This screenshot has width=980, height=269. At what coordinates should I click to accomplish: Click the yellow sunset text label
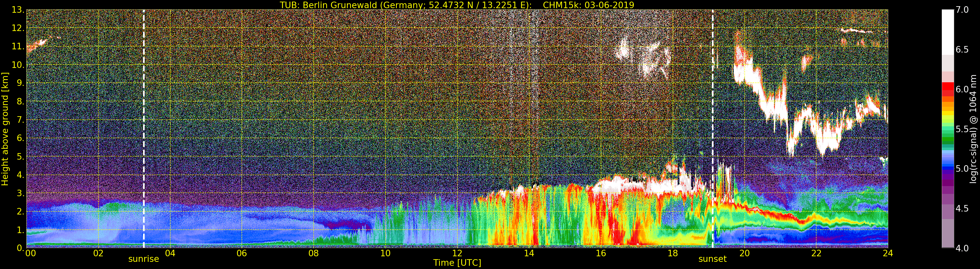[712, 259]
